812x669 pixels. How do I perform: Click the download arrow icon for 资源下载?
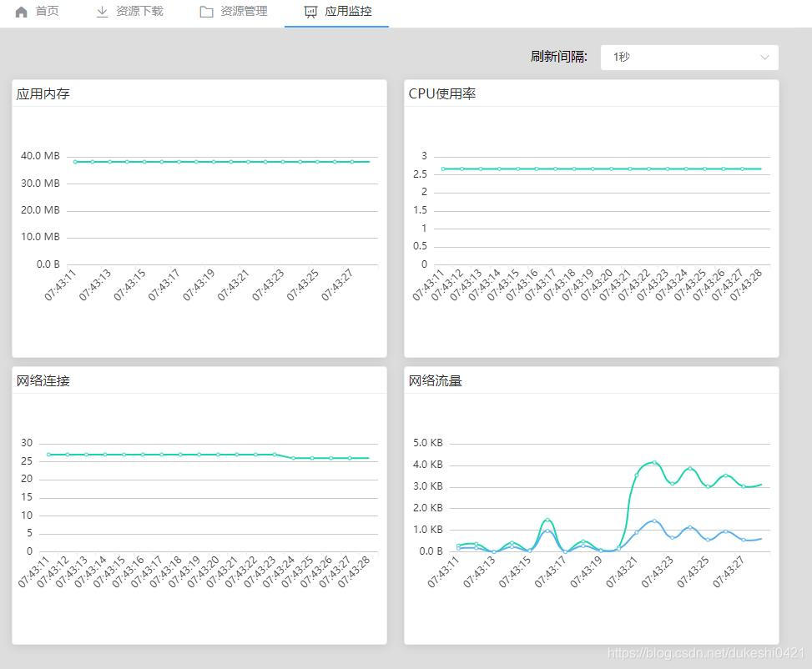click(102, 12)
